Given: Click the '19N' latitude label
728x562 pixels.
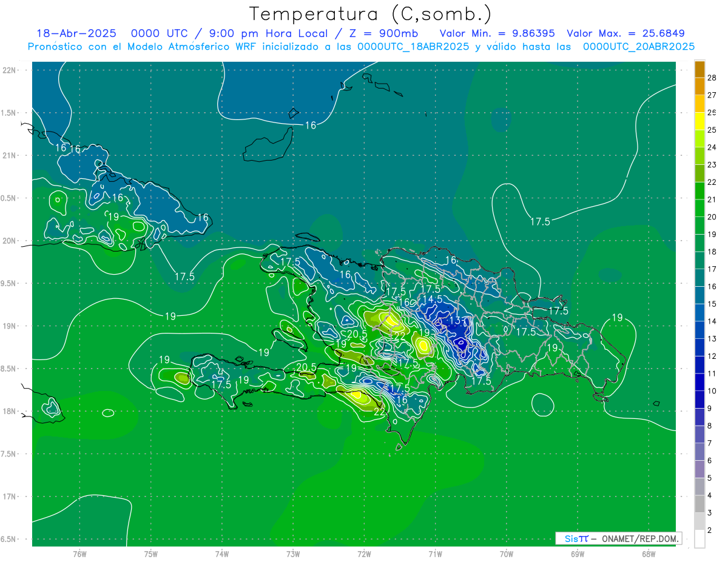Looking at the screenshot, I should tap(9, 326).
